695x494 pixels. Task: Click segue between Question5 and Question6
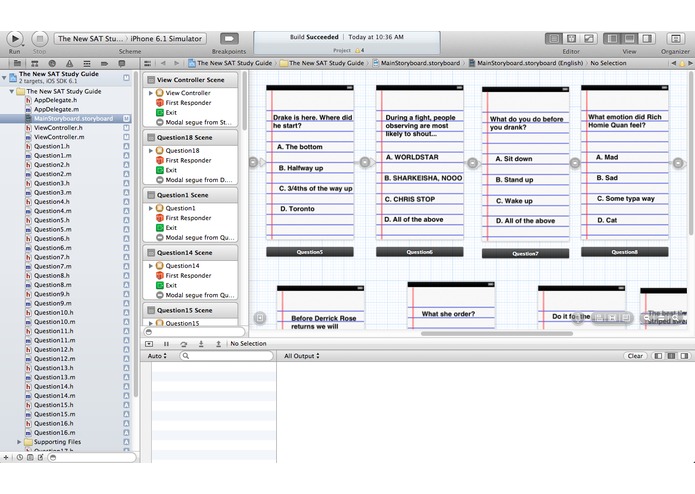[x=365, y=163]
